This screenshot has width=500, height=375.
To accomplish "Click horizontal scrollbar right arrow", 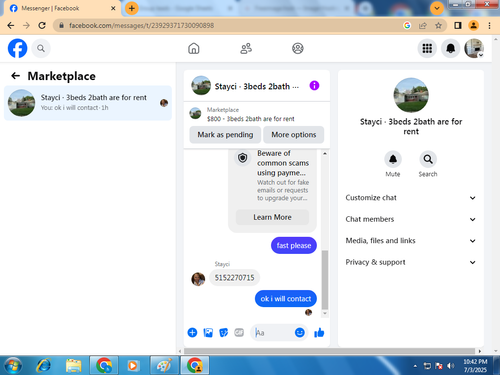I will [x=480, y=351].
